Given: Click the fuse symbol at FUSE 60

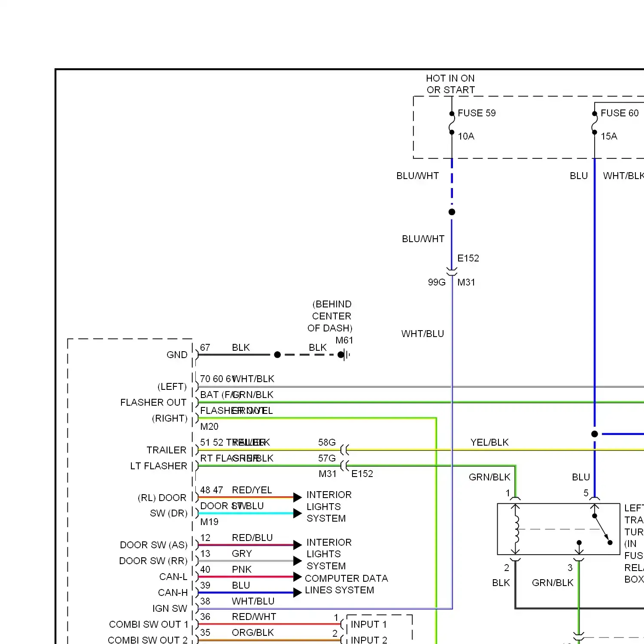Looking at the screenshot, I should coord(595,123).
